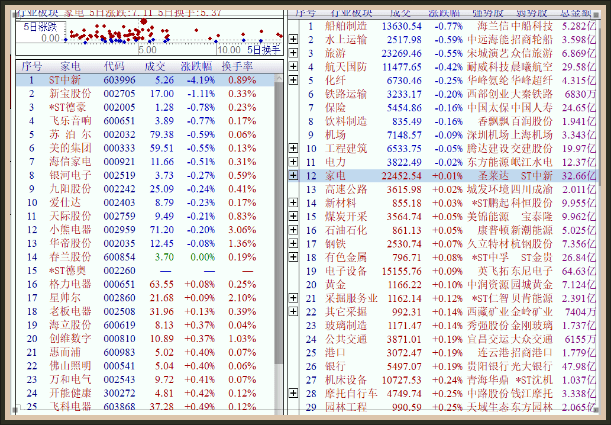The width and height of the screenshot is (611, 425).
Task: Select the 新宝股份 stock row
Action: [145, 94]
